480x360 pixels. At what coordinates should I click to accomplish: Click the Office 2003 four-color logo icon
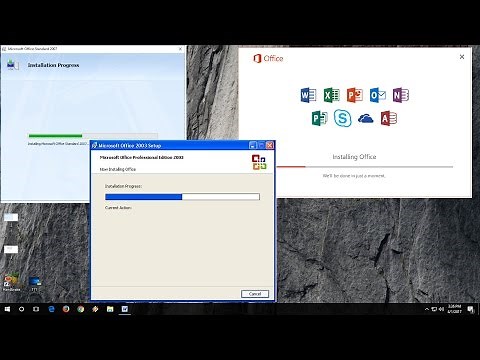tap(259, 162)
